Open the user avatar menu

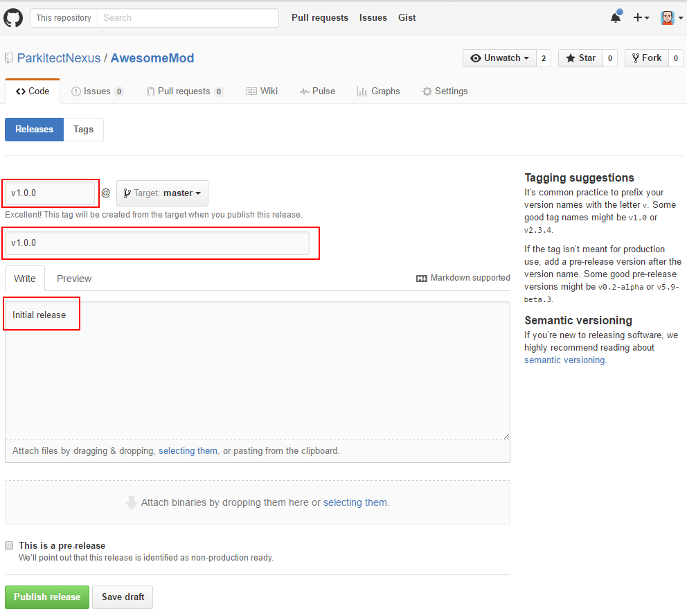click(x=672, y=17)
